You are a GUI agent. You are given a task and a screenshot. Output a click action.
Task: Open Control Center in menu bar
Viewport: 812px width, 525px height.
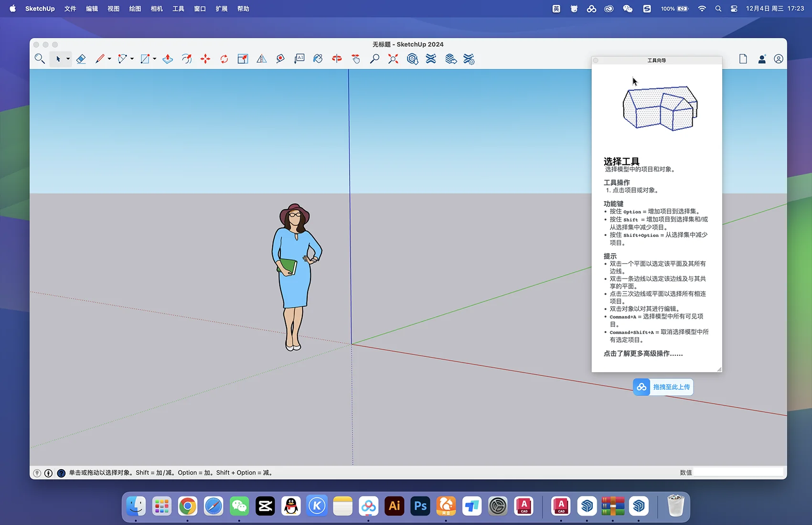point(734,9)
